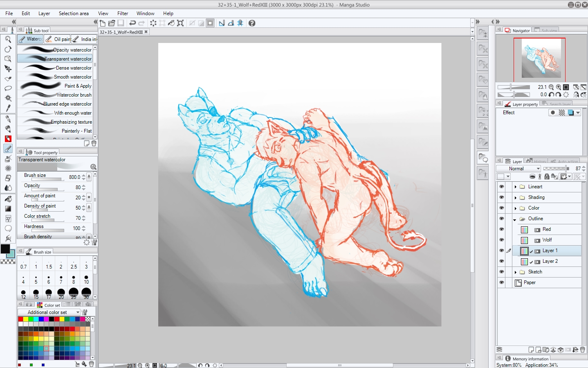Expand the Color folder
The width and height of the screenshot is (588, 368).
pos(515,208)
